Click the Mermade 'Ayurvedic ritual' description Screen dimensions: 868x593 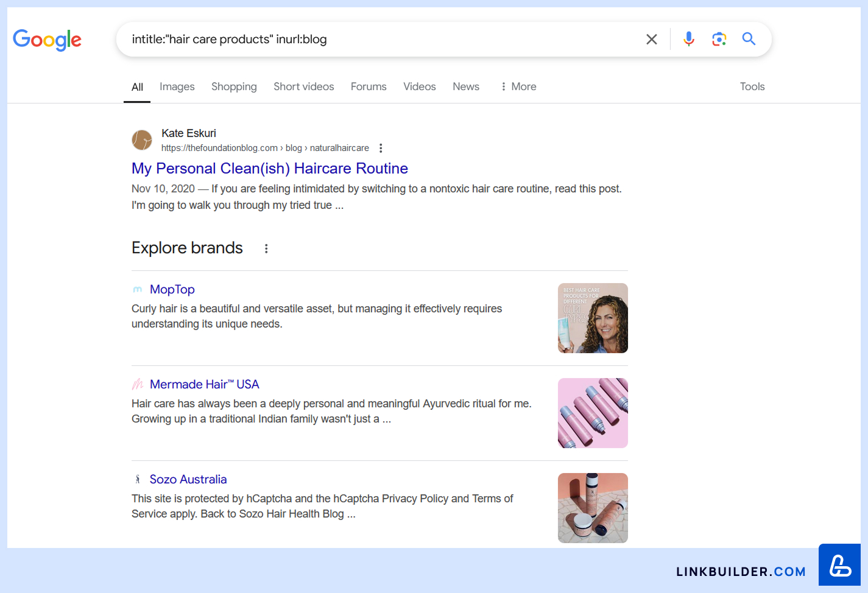point(331,411)
